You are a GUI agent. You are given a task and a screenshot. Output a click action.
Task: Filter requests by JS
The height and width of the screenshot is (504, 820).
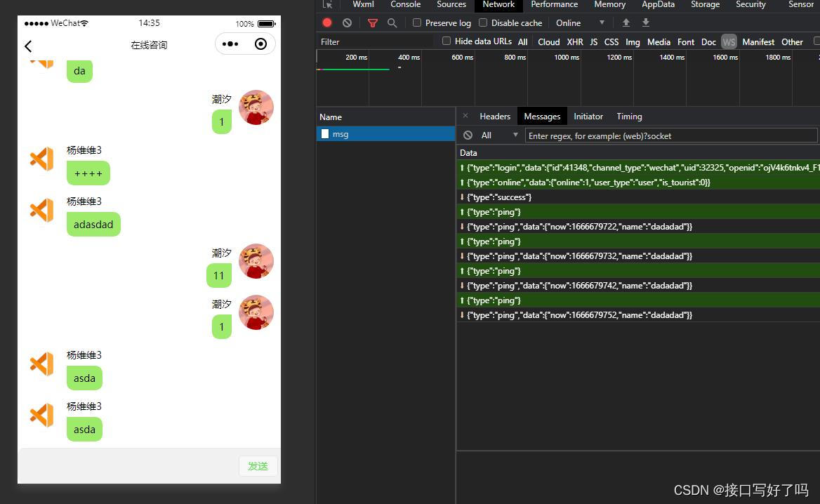coord(593,42)
